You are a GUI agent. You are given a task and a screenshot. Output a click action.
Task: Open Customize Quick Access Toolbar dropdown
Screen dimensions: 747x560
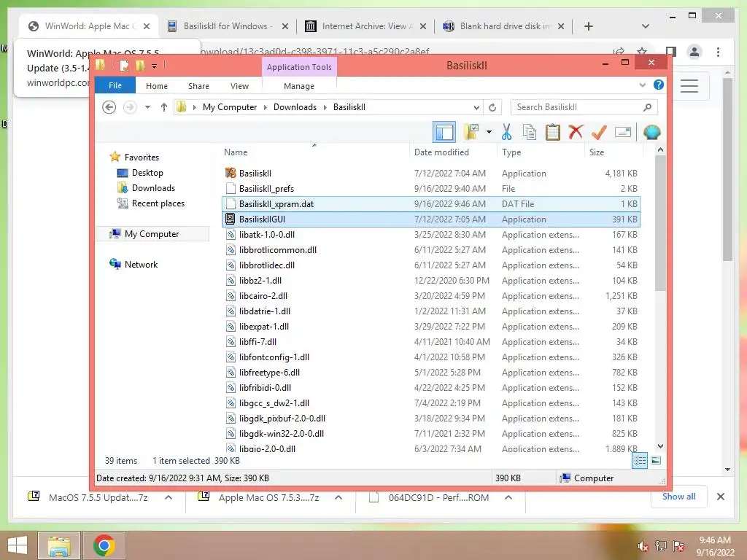point(155,66)
